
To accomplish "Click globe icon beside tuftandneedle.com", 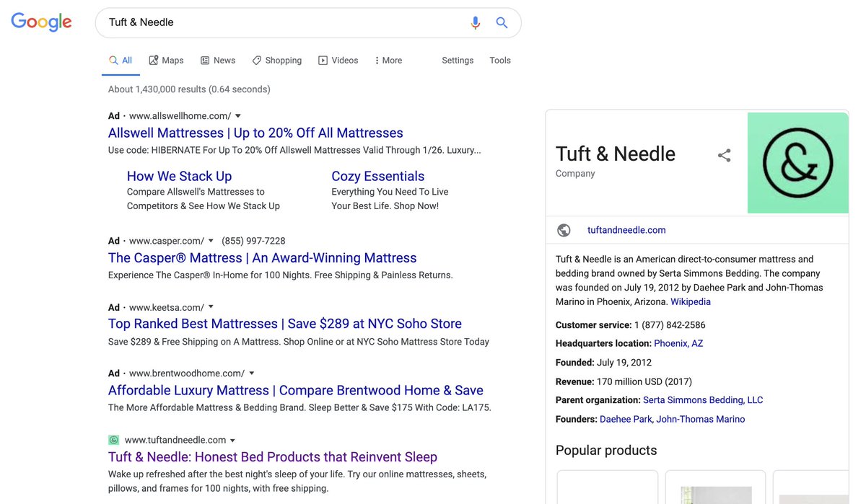I will (x=564, y=231).
